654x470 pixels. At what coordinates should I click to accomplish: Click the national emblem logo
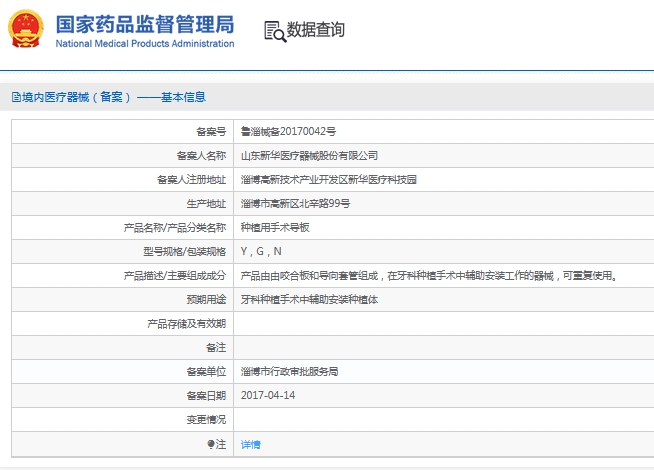tap(26, 29)
